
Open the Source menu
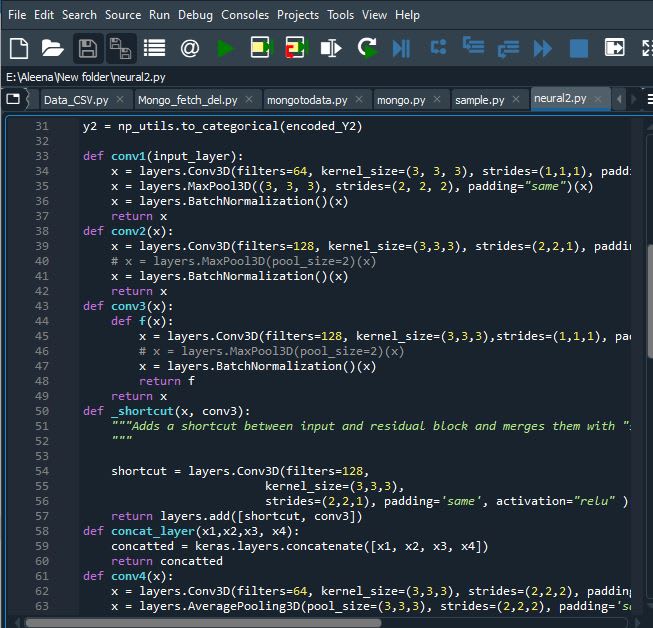[x=123, y=15]
